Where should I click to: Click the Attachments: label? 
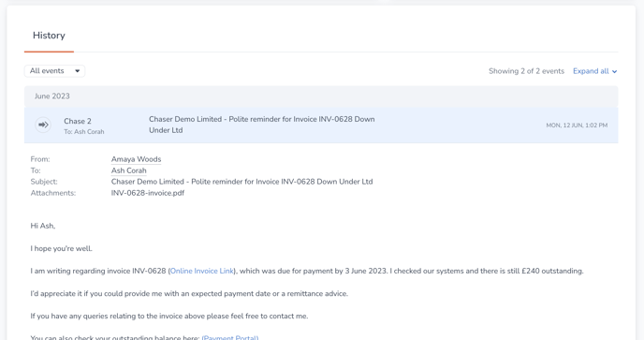[x=53, y=193]
